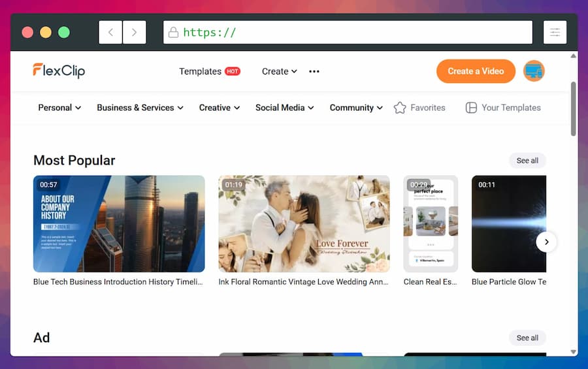Open Blue Tech Business Introduction title link

pyautogui.click(x=118, y=281)
